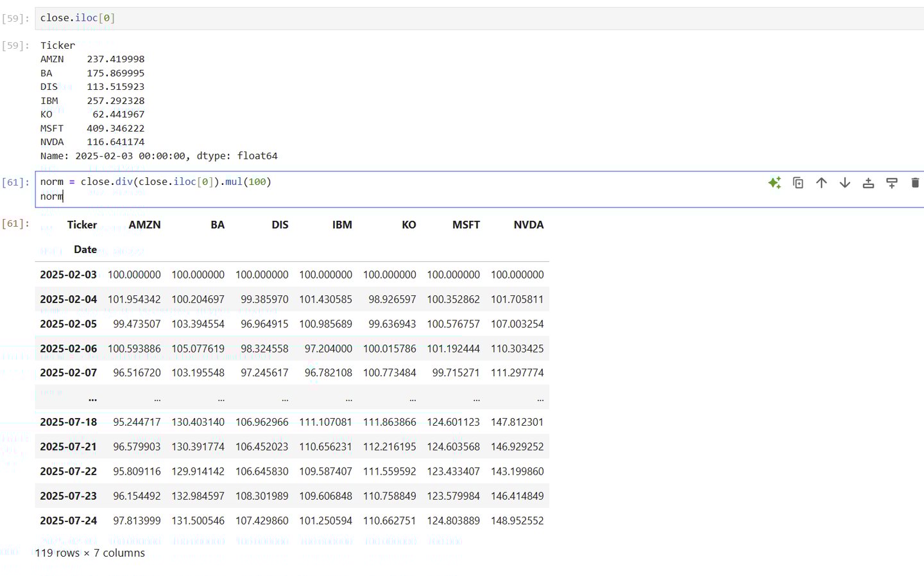Click the IBM 257.292328 output line
The image size is (924, 576).
click(x=92, y=101)
